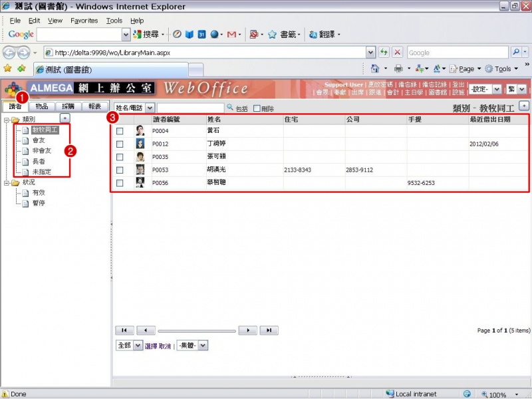Select the 讀者 tab

tap(15, 106)
